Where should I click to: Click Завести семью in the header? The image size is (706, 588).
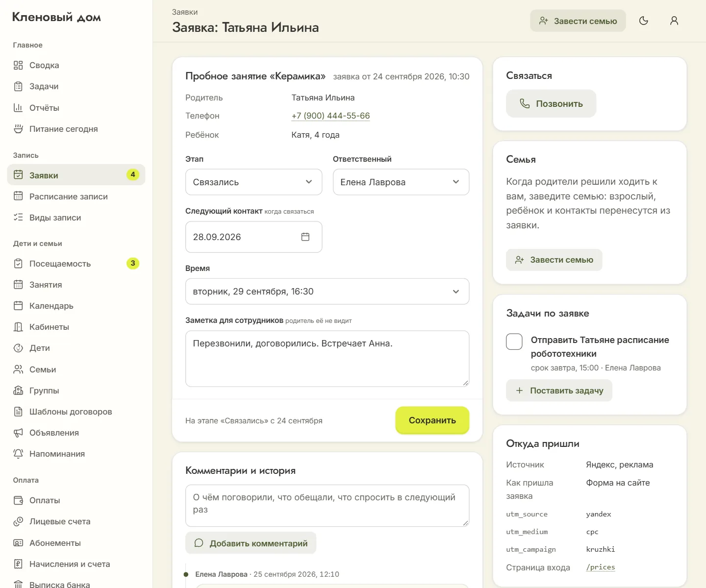point(578,21)
